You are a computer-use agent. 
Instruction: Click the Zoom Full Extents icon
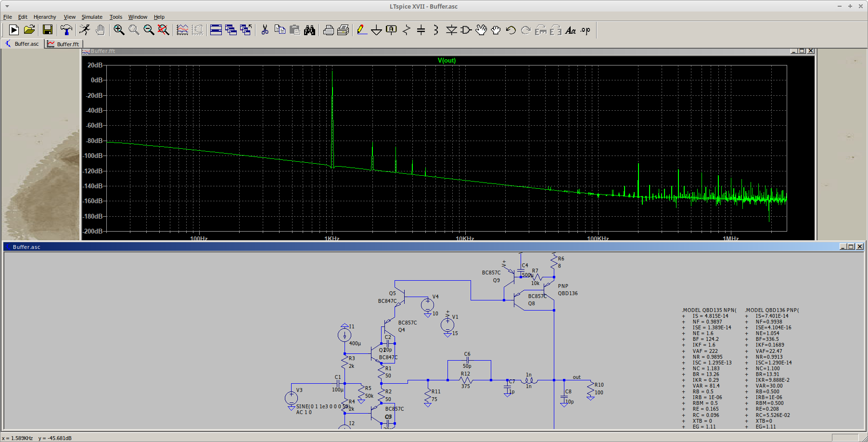coord(164,30)
